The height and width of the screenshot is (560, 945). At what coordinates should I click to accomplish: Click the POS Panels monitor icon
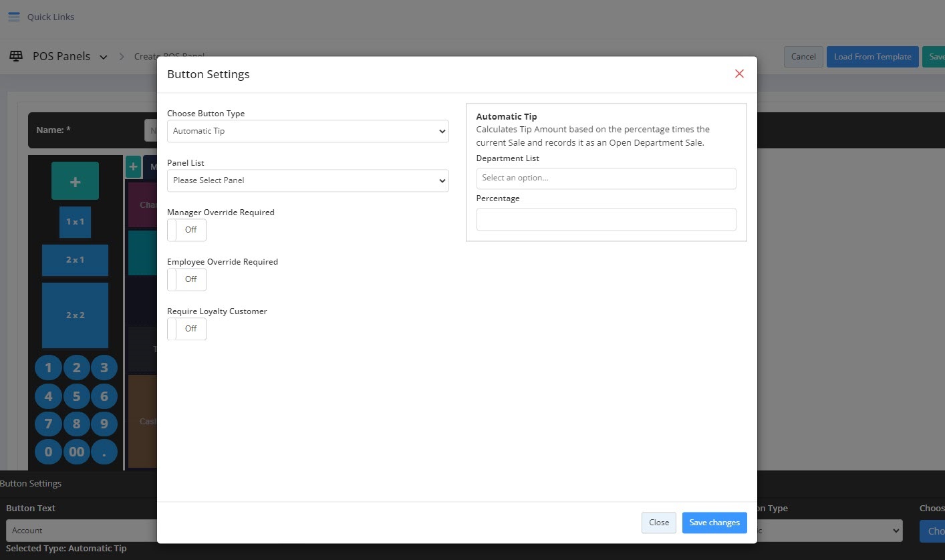point(16,56)
